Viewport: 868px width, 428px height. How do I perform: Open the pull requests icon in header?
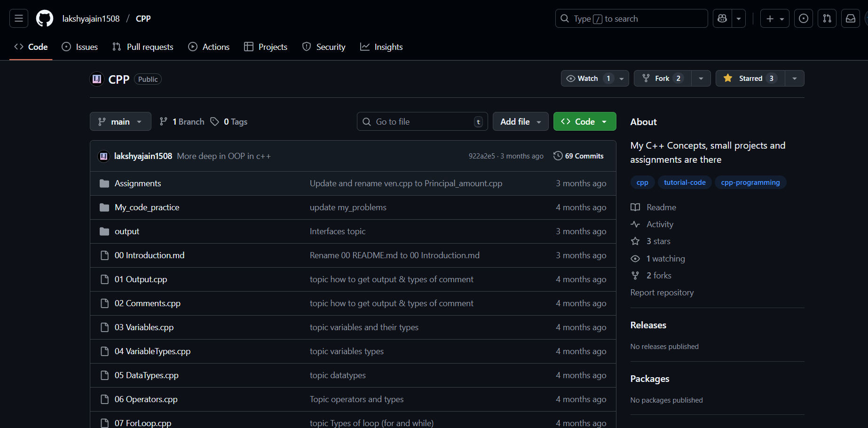coord(827,18)
